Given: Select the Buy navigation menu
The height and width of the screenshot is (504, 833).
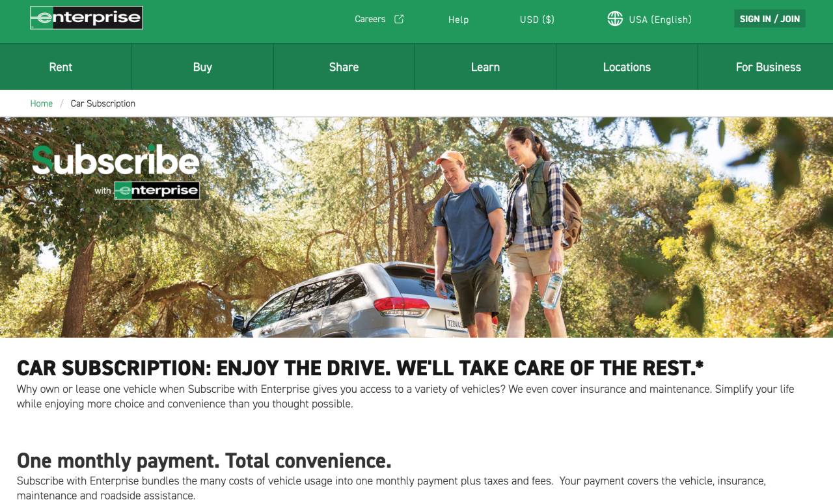Looking at the screenshot, I should click(202, 67).
